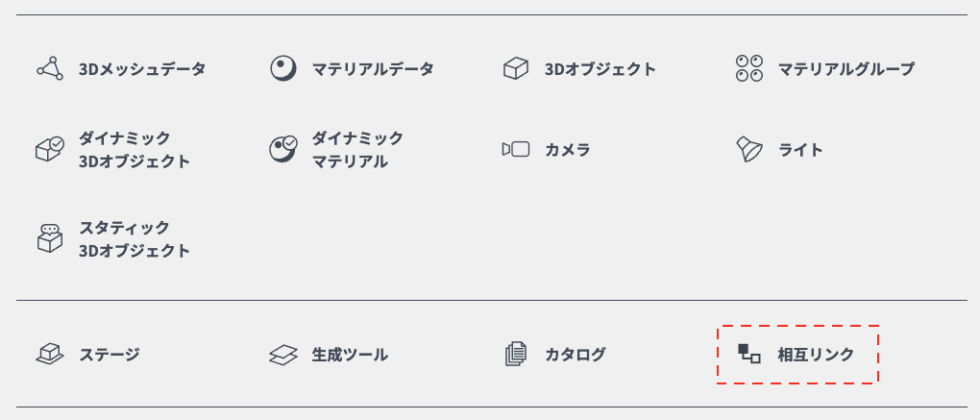Click the ダイナミック3Dオブジェクト checked cube icon
The width and height of the screenshot is (980, 420).
point(50,149)
